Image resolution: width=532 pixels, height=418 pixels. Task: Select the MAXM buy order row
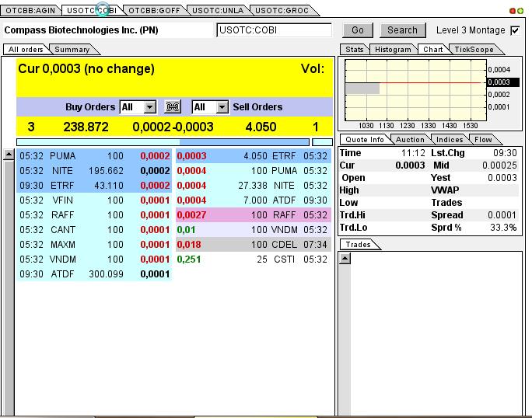click(x=94, y=245)
